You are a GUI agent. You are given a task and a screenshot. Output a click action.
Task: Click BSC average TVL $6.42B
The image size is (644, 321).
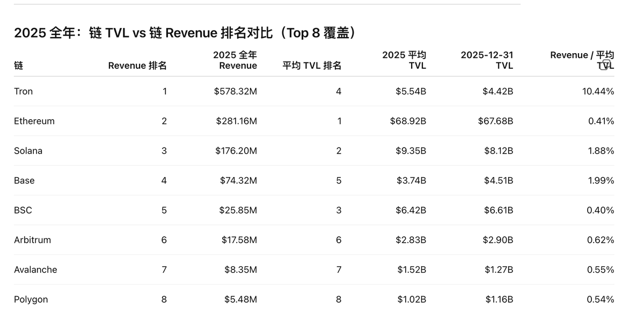[412, 210]
